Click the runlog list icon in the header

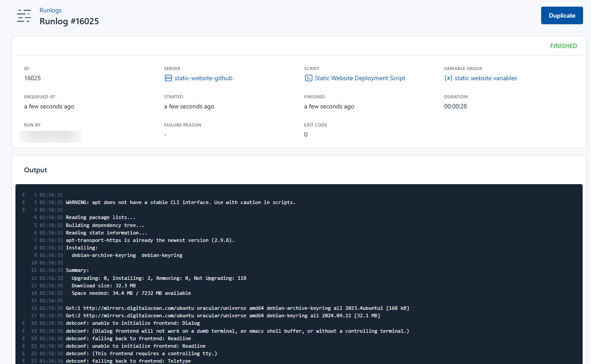24,15
